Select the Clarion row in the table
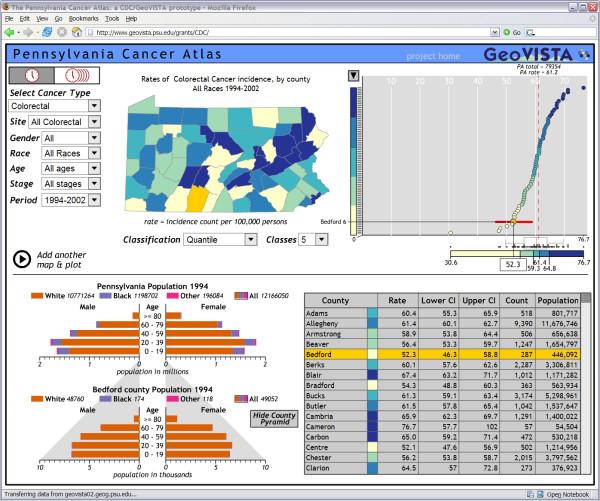 [x=442, y=468]
